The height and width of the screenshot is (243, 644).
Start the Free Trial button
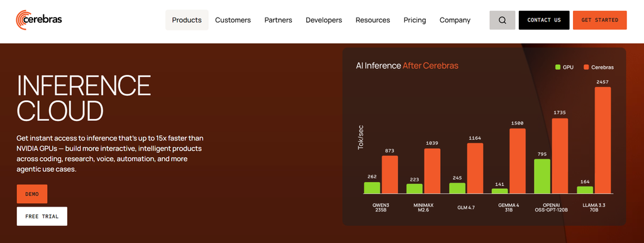[x=42, y=217]
